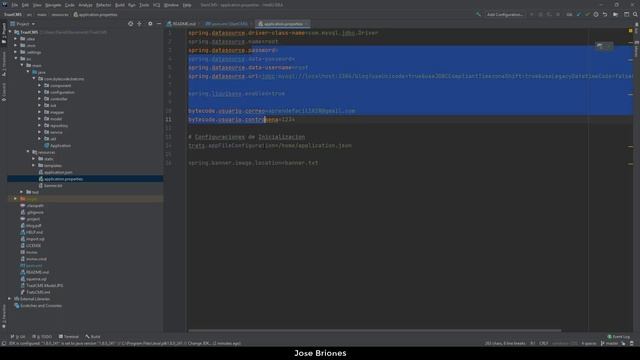
Task: Expand the .idea folder
Action: point(16,39)
